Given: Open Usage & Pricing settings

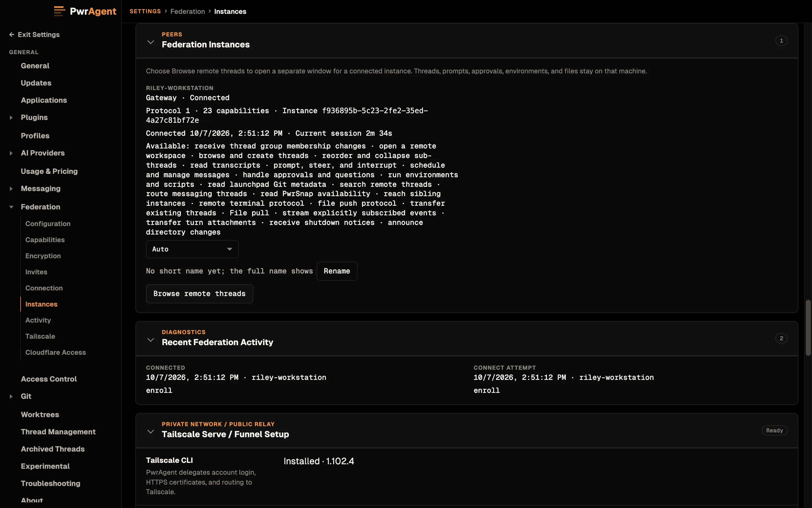Looking at the screenshot, I should 49,171.
